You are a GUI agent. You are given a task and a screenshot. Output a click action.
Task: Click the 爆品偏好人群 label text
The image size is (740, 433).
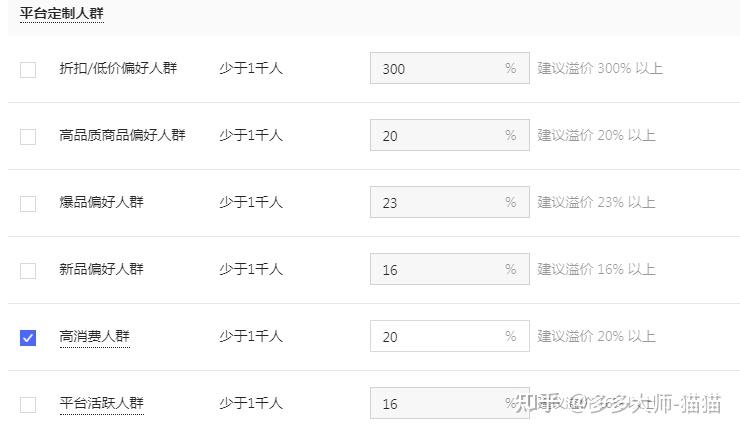(101, 203)
